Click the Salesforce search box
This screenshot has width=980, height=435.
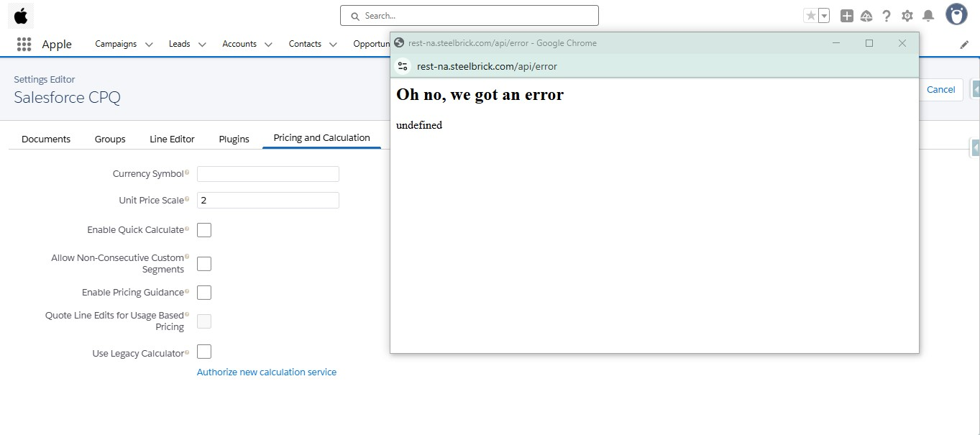[x=470, y=15]
